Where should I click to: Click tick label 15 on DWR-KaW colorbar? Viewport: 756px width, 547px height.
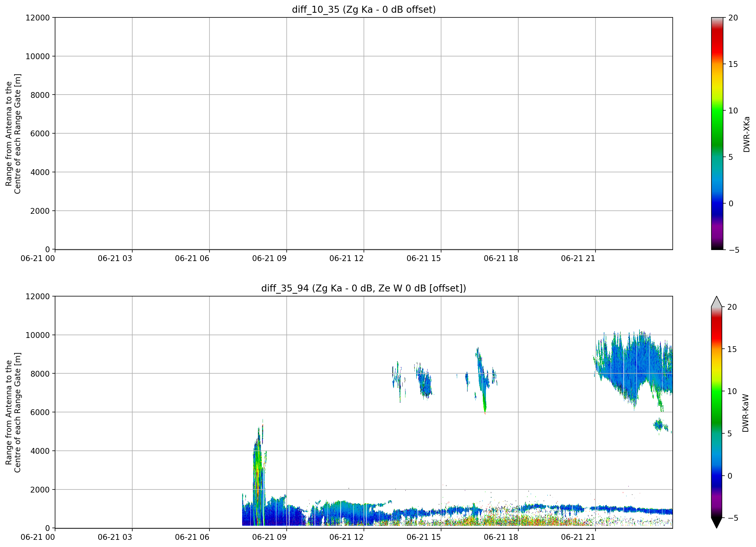[732, 349]
